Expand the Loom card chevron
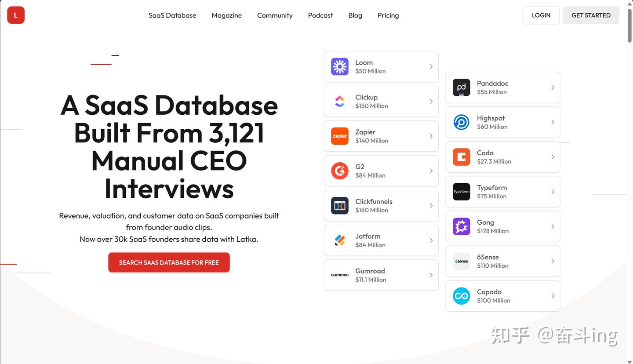This screenshot has height=364, width=633. (431, 66)
